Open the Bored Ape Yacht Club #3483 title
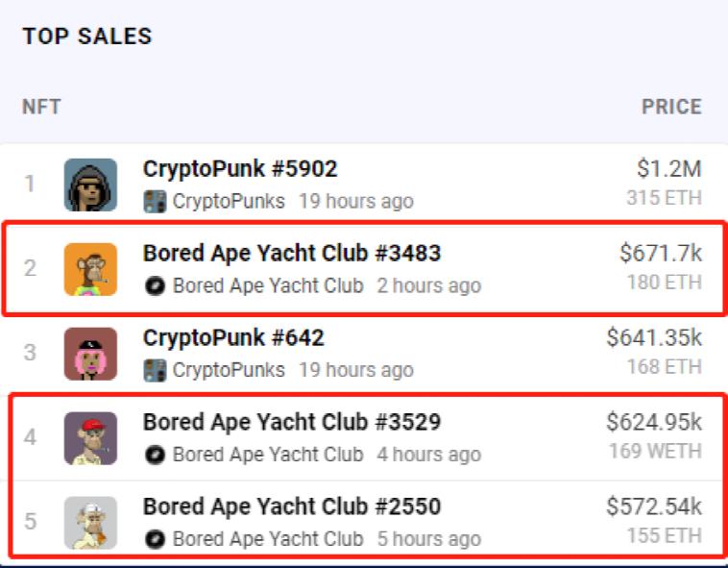This screenshot has height=568, width=728. coord(292,254)
